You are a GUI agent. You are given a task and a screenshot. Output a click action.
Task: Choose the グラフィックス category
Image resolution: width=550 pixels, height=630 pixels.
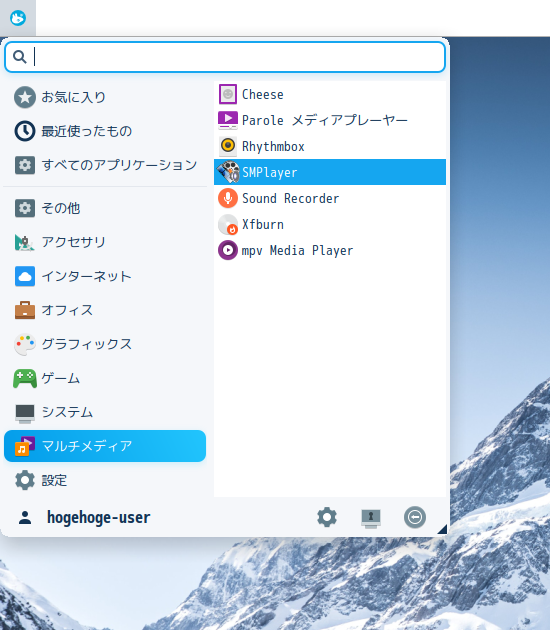(105, 344)
